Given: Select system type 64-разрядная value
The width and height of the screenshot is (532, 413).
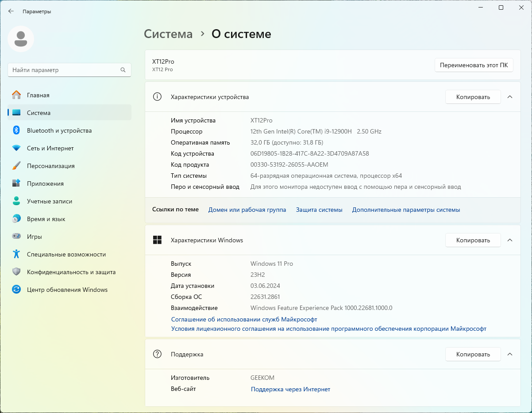Looking at the screenshot, I should point(326,176).
